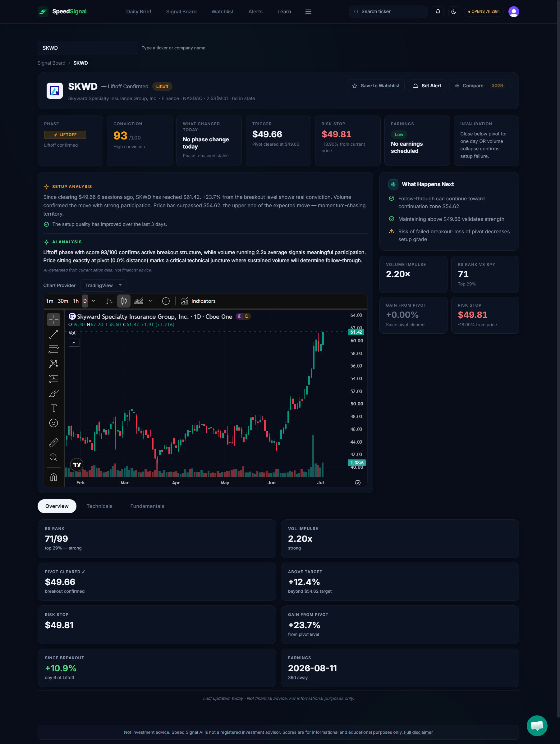Click Save to Watchlist button
This screenshot has width=560, height=744.
click(x=376, y=86)
